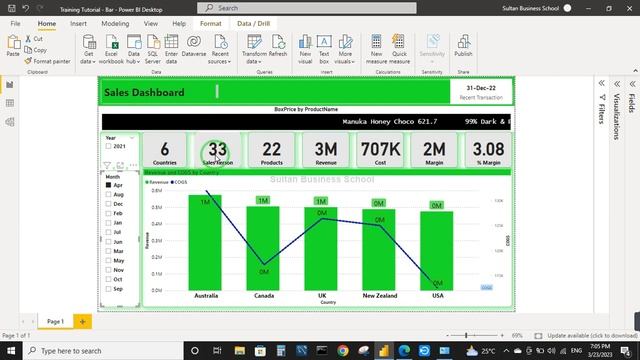Check the Jan month checkbox
640x360 pixels.
108,222
